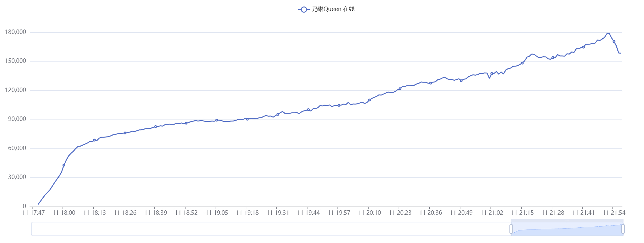Click the data point above 18:39
The width and height of the screenshot is (644, 243).
point(155,127)
